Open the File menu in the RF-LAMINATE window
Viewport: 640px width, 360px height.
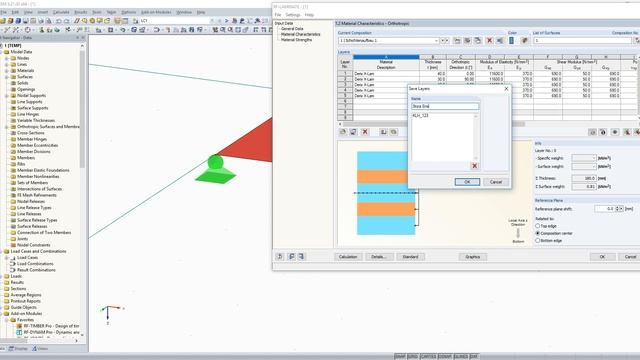tap(278, 15)
